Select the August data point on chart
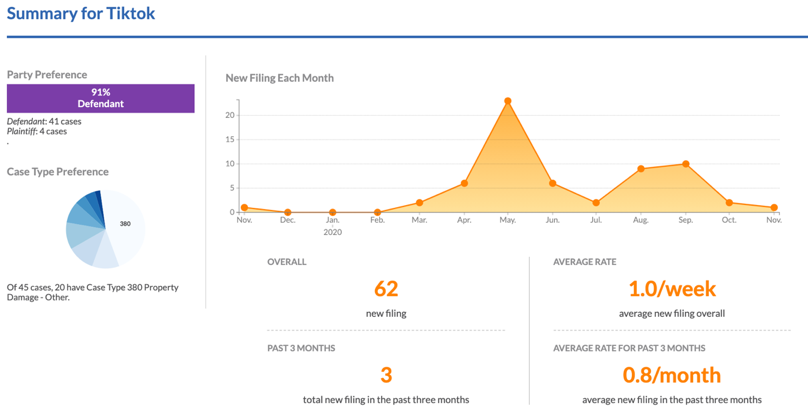The image size is (808, 418). 641,169
